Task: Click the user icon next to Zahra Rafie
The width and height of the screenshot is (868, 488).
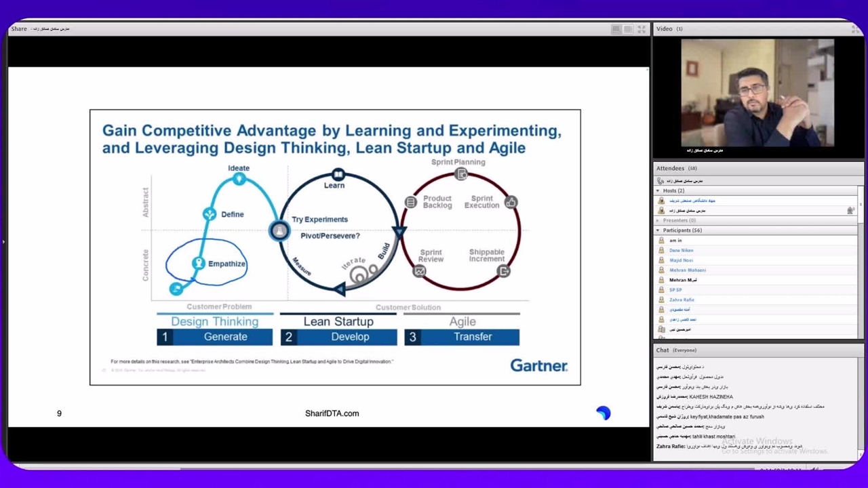Action: point(661,300)
